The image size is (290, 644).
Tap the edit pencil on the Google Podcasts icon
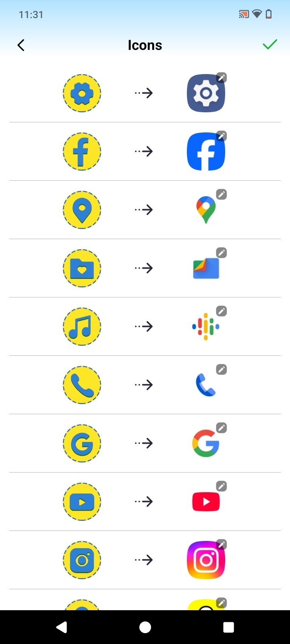tap(221, 311)
